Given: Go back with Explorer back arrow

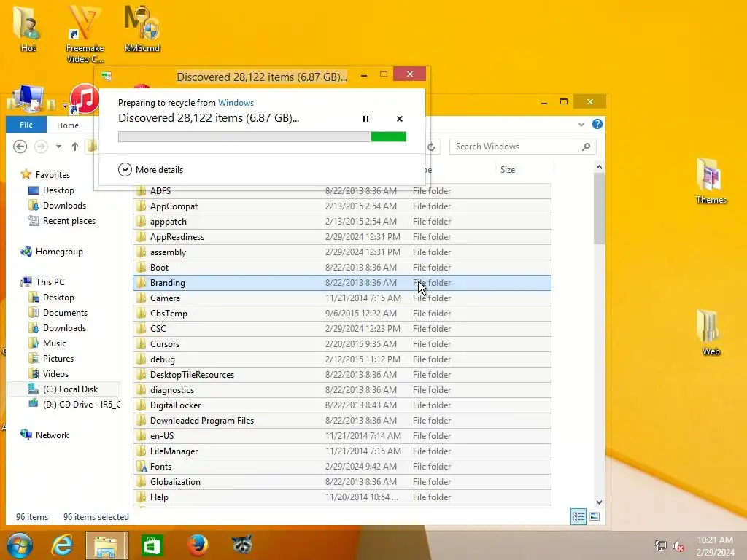Looking at the screenshot, I should point(20,146).
